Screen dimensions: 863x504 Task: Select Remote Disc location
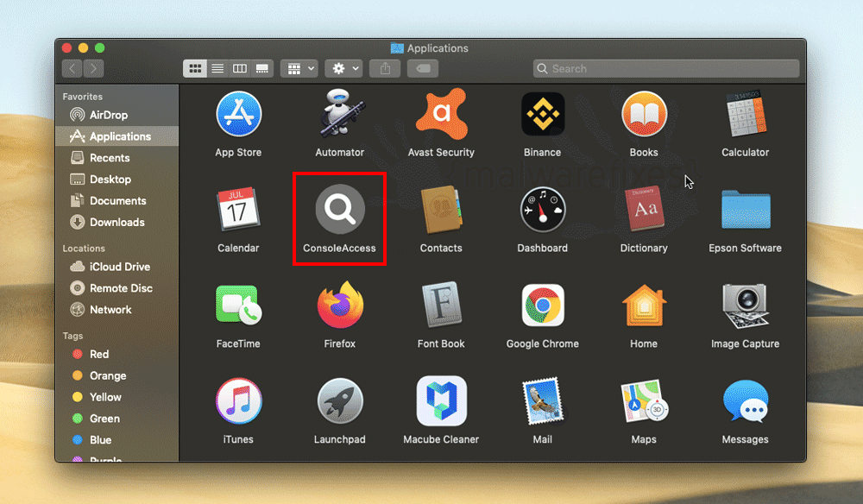tap(117, 288)
